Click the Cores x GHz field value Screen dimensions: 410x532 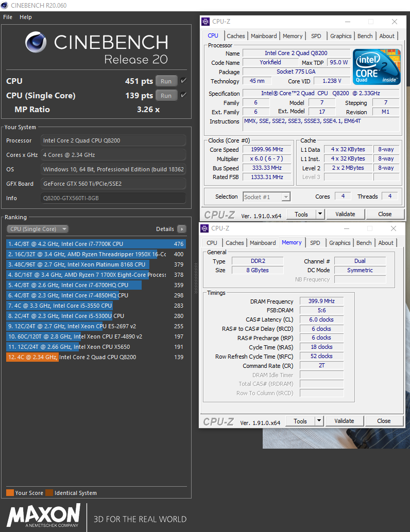click(x=113, y=155)
